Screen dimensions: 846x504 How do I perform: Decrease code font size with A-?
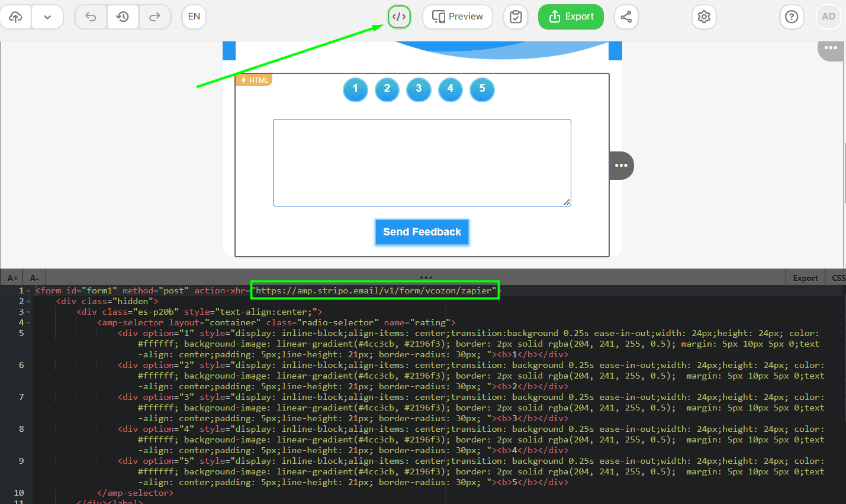coord(34,278)
